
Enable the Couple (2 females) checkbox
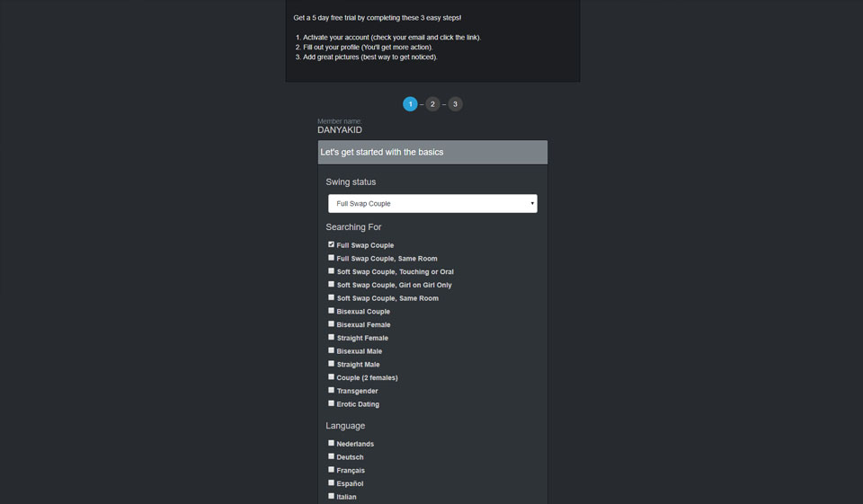(331, 377)
